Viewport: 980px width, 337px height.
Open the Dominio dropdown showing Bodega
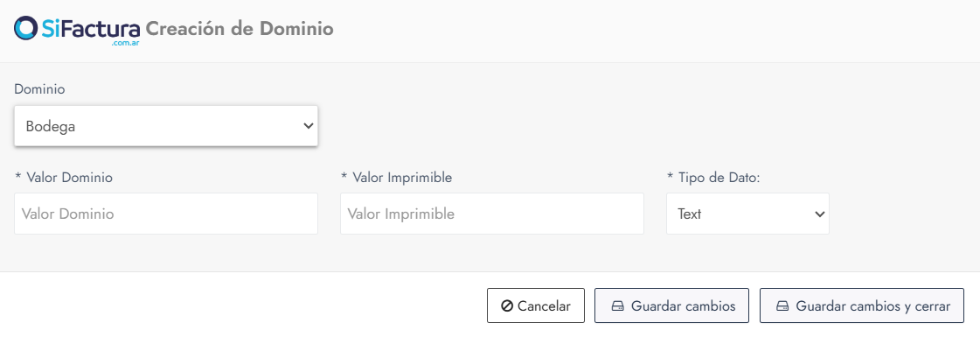[x=165, y=126]
